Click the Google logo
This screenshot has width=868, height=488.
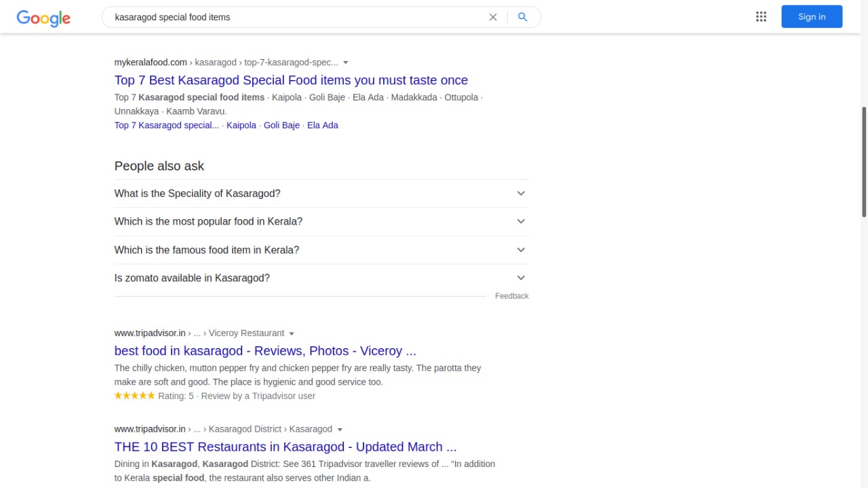tap(43, 18)
